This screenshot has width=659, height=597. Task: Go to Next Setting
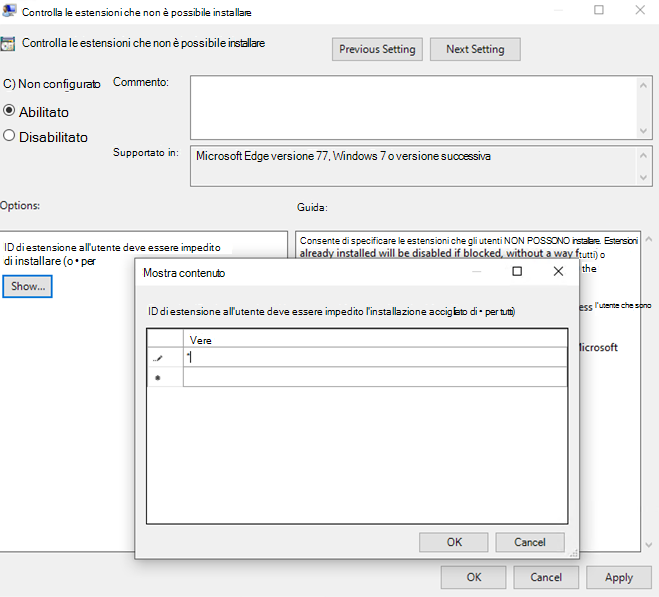[475, 49]
